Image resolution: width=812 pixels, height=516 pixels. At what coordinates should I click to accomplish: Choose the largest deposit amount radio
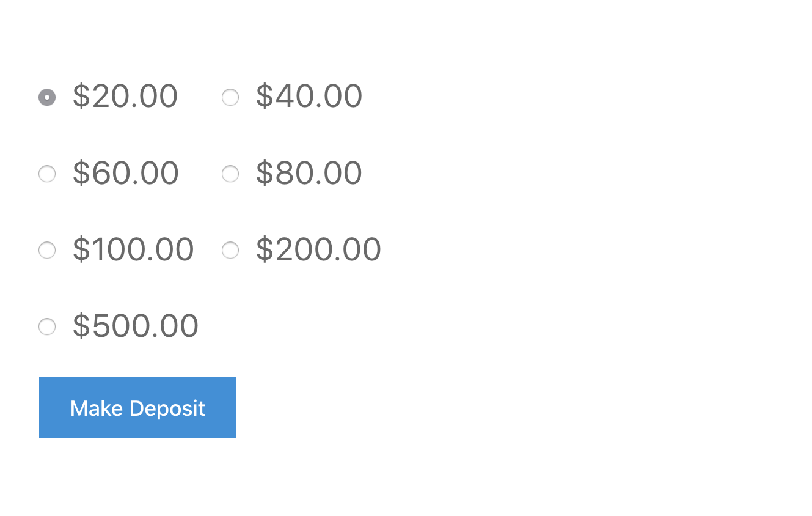pyautogui.click(x=47, y=326)
